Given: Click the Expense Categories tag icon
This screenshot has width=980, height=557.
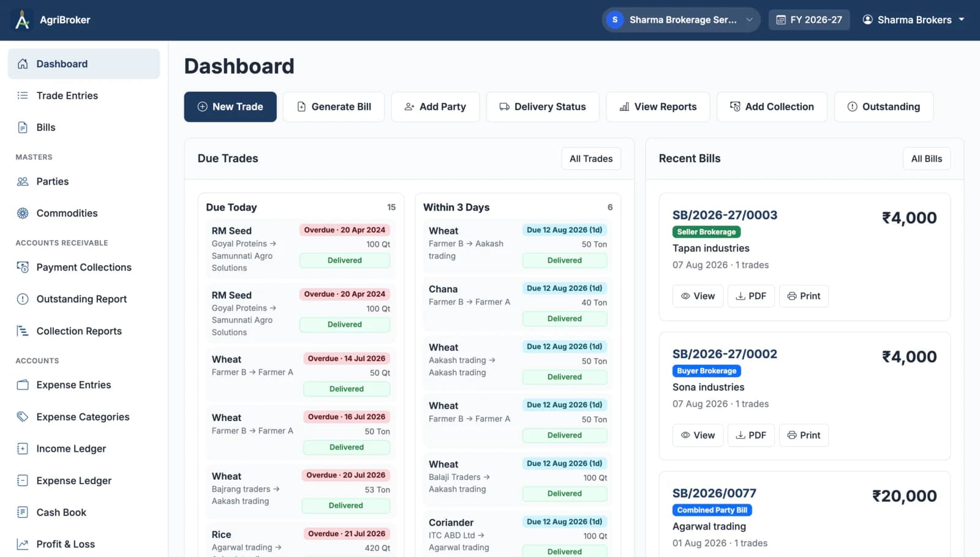Looking at the screenshot, I should tap(23, 416).
